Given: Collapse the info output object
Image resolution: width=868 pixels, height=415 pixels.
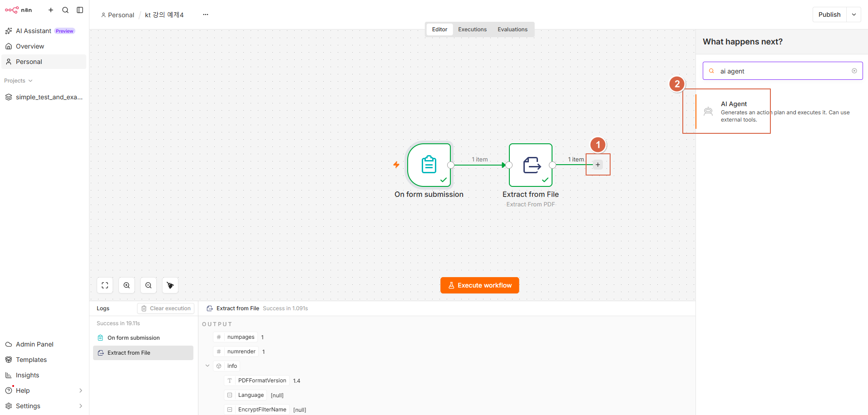Looking at the screenshot, I should click(x=207, y=366).
